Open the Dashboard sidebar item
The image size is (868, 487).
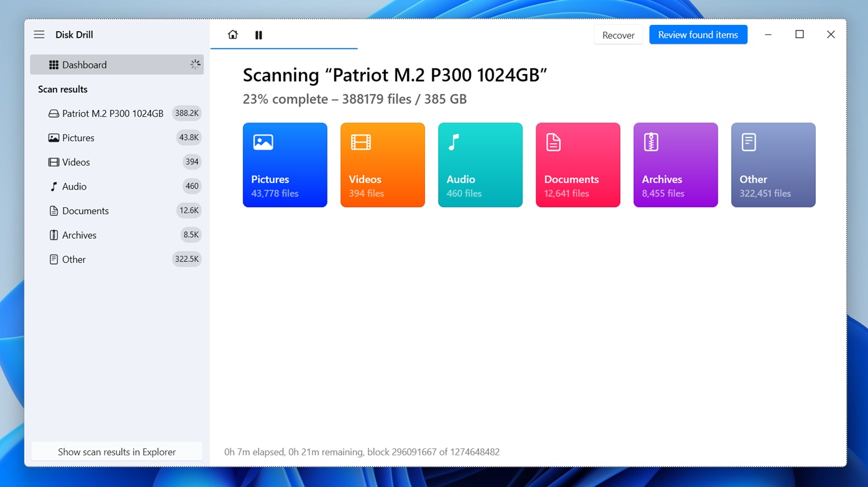(x=117, y=65)
